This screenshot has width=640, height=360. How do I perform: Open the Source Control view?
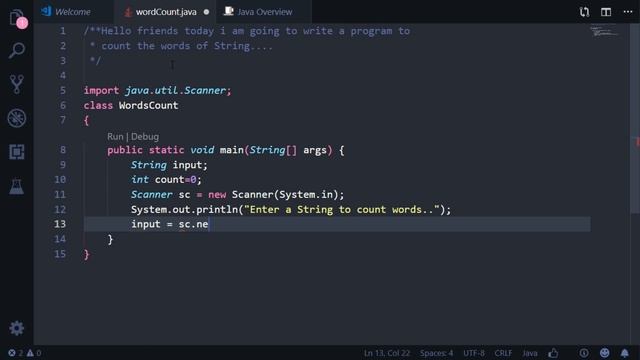point(17,84)
